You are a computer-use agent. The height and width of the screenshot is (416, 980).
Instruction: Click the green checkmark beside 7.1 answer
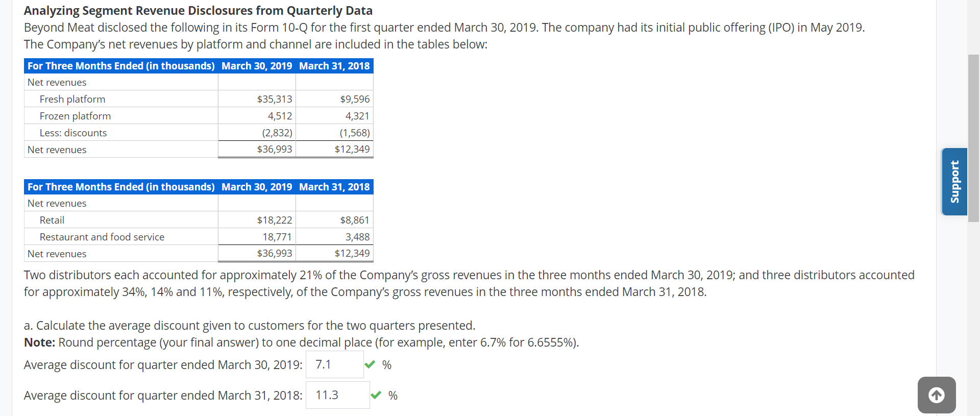pyautogui.click(x=370, y=364)
